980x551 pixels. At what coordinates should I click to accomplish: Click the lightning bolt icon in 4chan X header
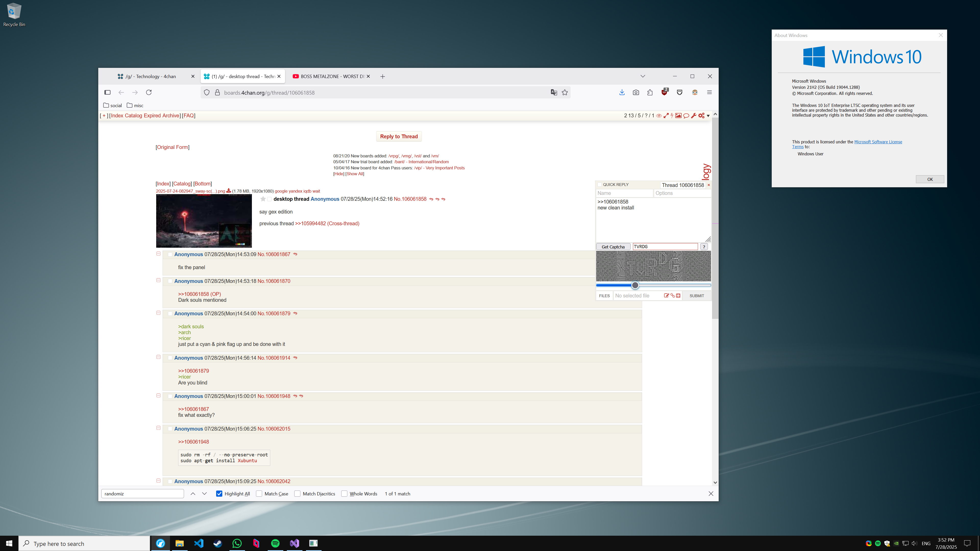[x=672, y=116]
